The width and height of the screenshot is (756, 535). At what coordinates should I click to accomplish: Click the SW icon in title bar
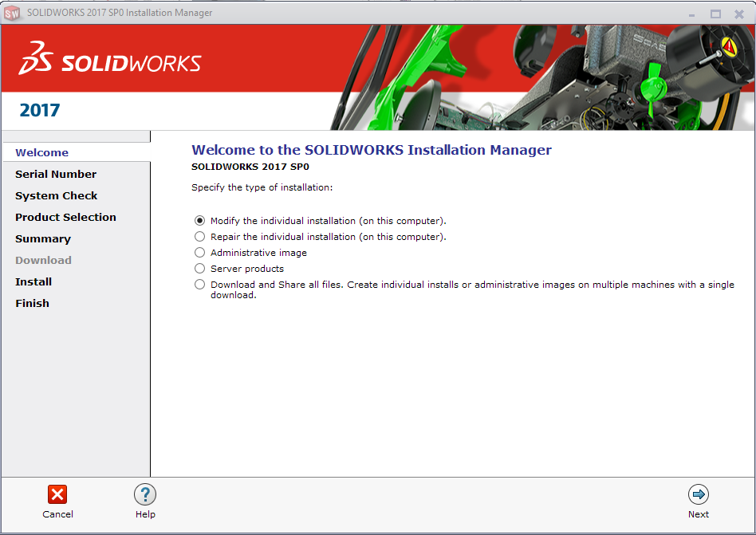[x=12, y=13]
